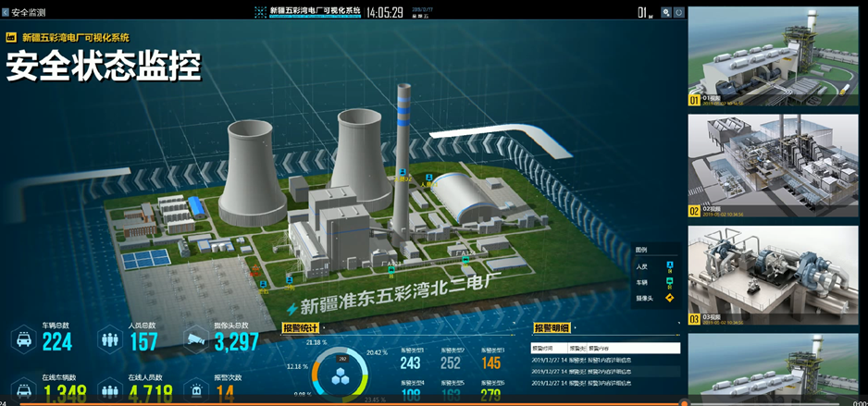Click the 报警统计 section header
This screenshot has width=868, height=406.
click(300, 328)
